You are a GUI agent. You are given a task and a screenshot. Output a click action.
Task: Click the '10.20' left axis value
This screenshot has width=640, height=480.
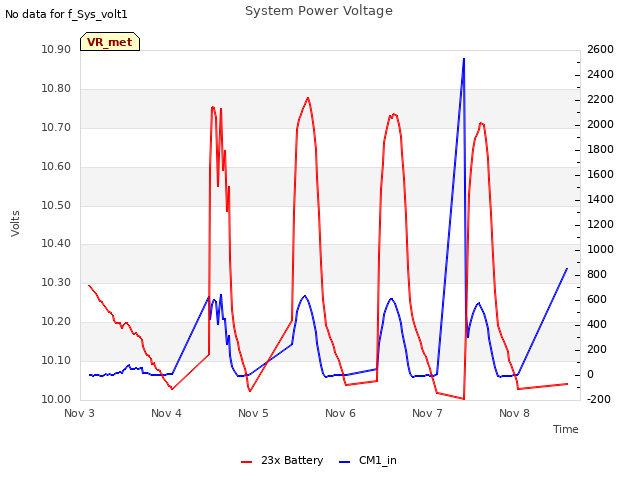(56, 322)
